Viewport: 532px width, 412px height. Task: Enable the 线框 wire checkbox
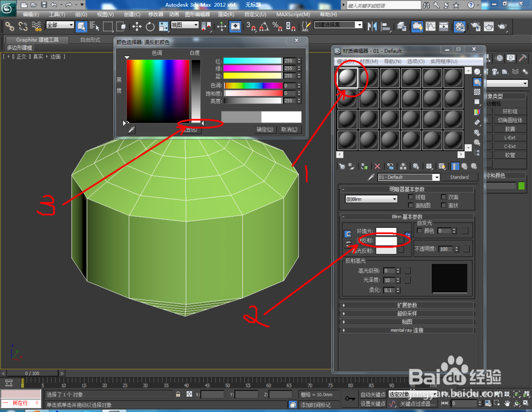411,197
